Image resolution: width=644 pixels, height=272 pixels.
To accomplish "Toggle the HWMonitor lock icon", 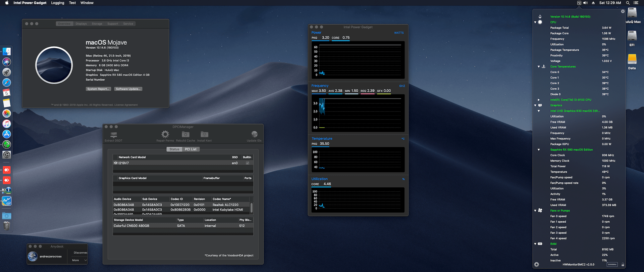I will point(623,265).
